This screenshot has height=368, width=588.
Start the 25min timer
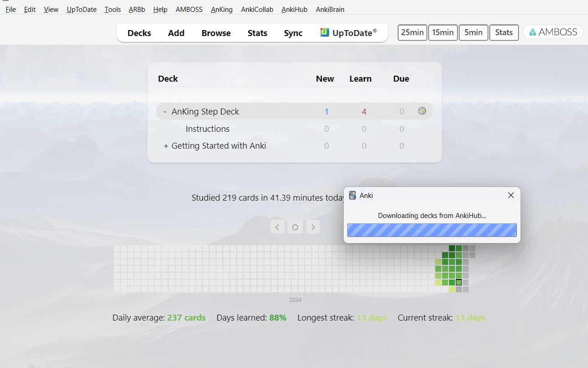(412, 32)
